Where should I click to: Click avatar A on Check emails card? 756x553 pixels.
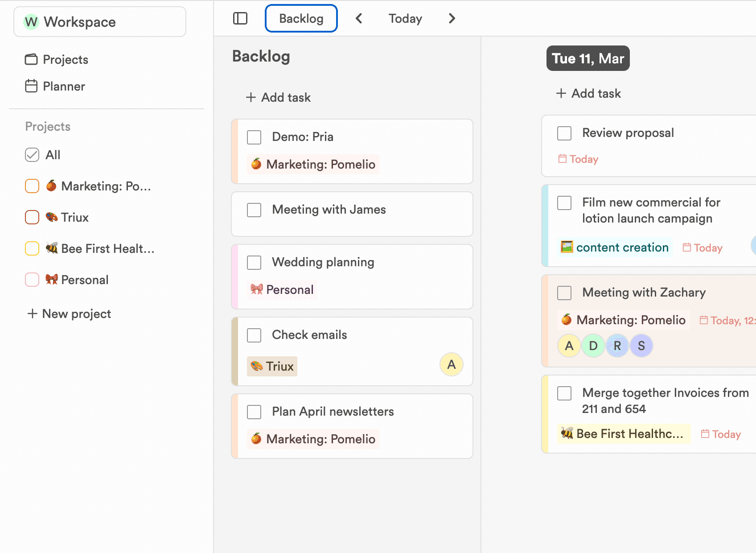452,364
